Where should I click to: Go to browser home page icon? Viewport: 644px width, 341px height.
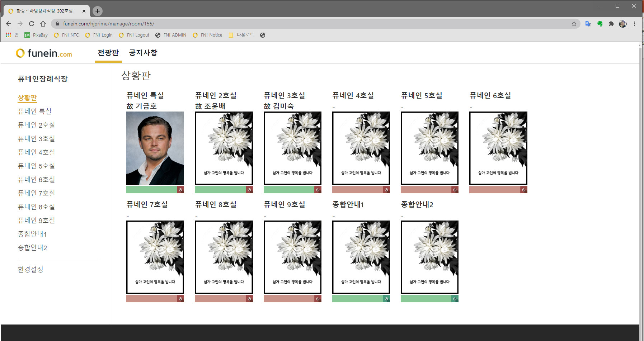pos(43,24)
